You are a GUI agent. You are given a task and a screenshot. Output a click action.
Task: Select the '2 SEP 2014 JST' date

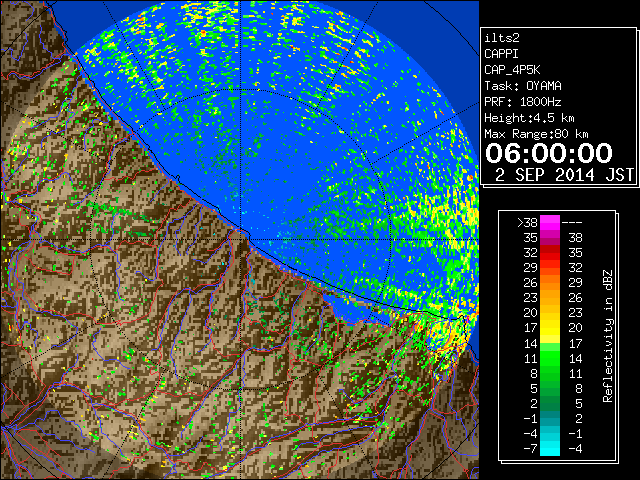click(x=564, y=175)
